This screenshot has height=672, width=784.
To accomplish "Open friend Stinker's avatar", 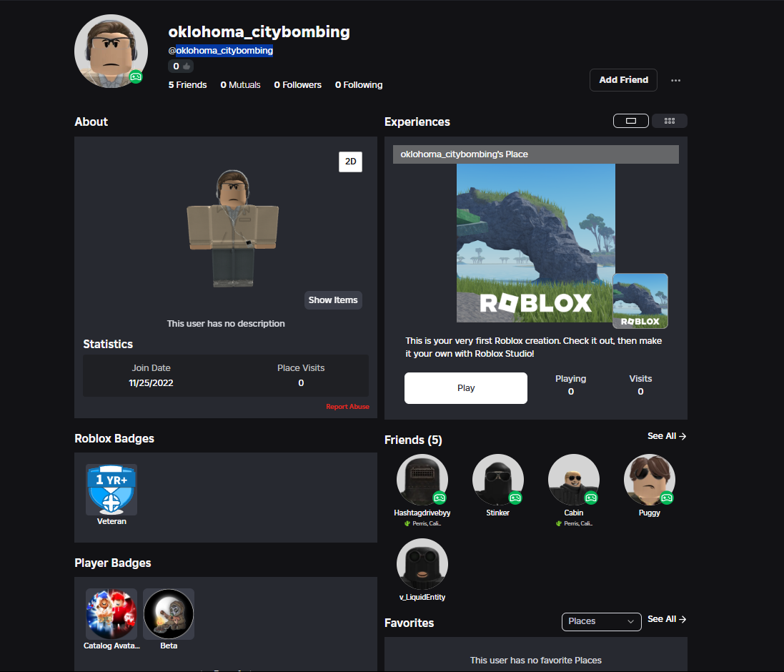I will pos(498,480).
